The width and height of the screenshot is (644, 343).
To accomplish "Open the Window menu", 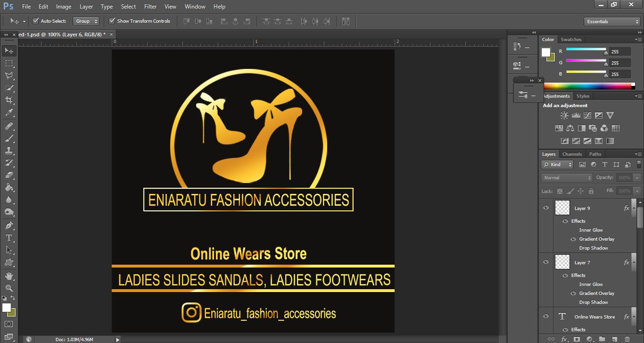I will coord(195,7).
